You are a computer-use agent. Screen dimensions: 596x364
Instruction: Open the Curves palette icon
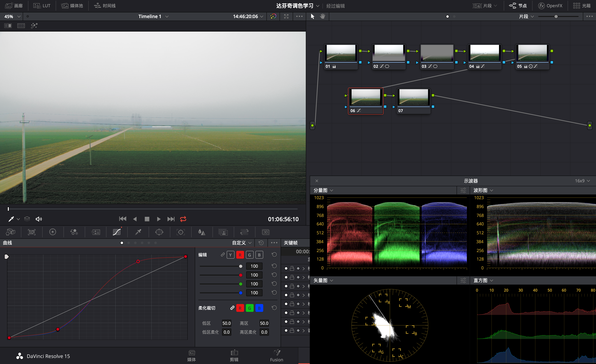tap(117, 232)
